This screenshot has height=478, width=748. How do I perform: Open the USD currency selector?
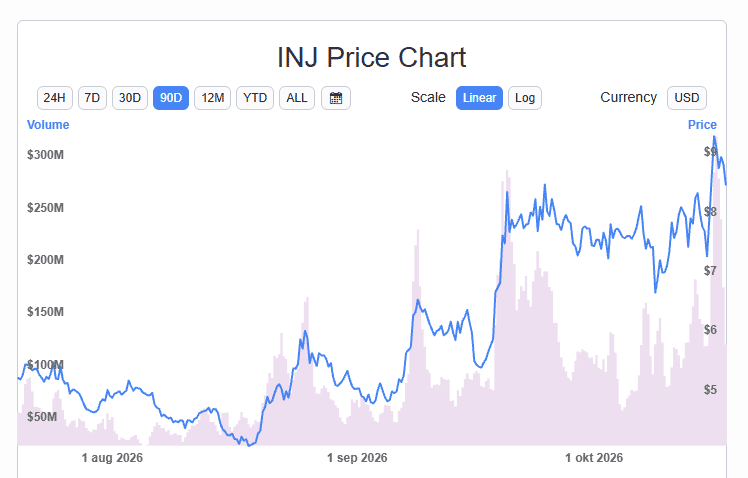(x=686, y=98)
